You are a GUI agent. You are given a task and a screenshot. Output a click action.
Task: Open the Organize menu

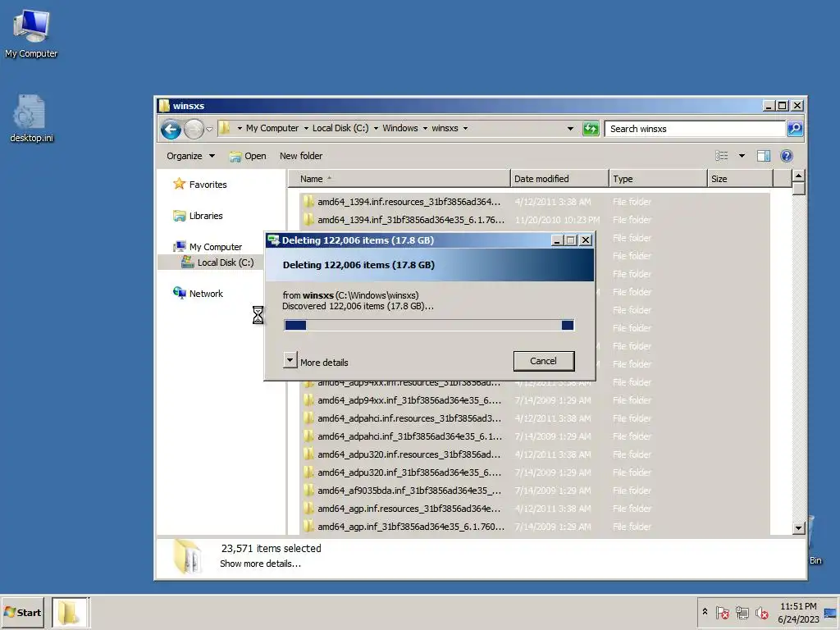tap(190, 156)
